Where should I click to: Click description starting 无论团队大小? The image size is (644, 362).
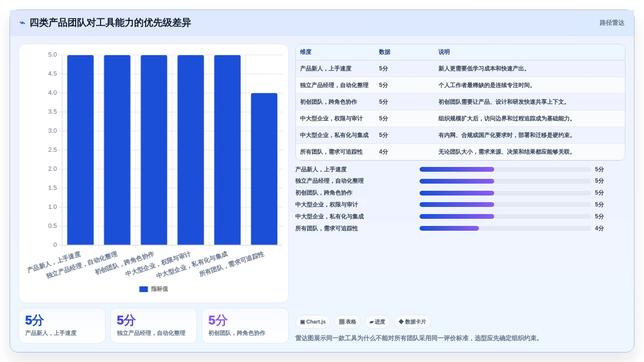pos(507,152)
